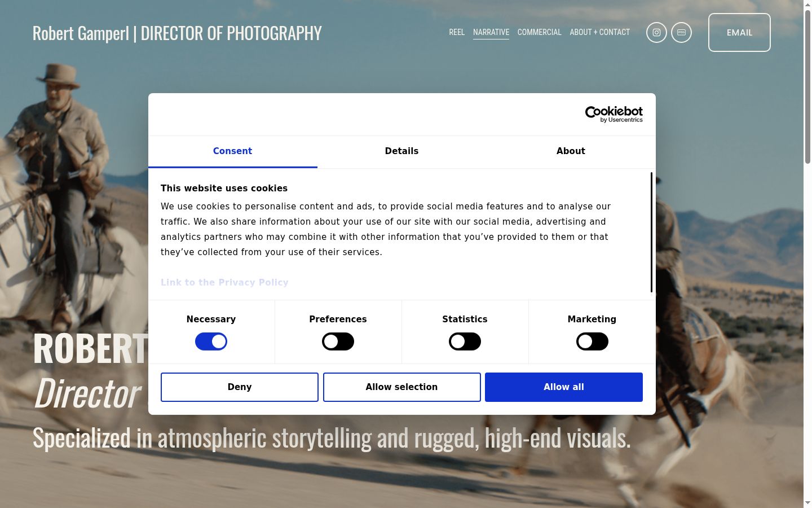The height and width of the screenshot is (508, 812).
Task: Switch to the About tab
Action: (x=571, y=151)
